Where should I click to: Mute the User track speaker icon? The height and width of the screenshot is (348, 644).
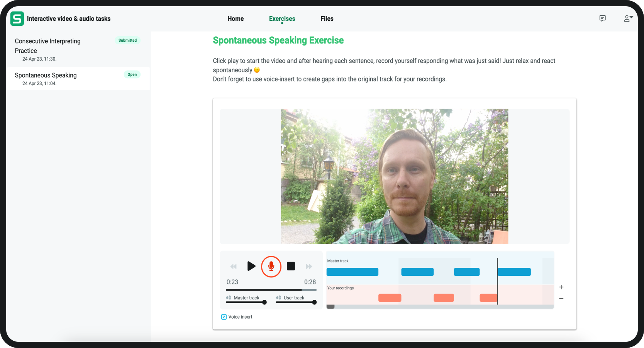278,298
